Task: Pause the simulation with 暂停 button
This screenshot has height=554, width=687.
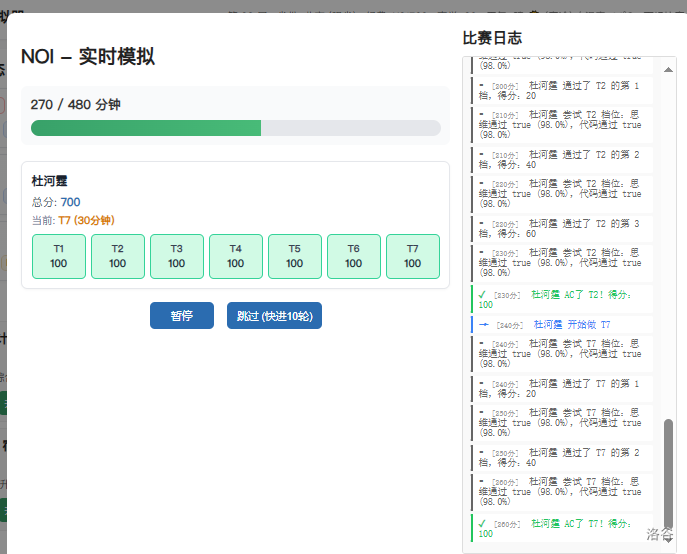Action: pyautogui.click(x=181, y=316)
